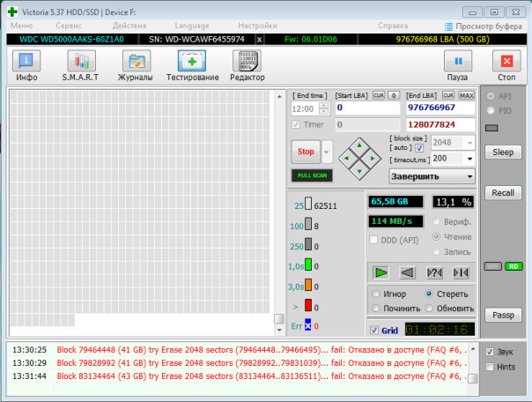Click the Sleep button

click(502, 152)
